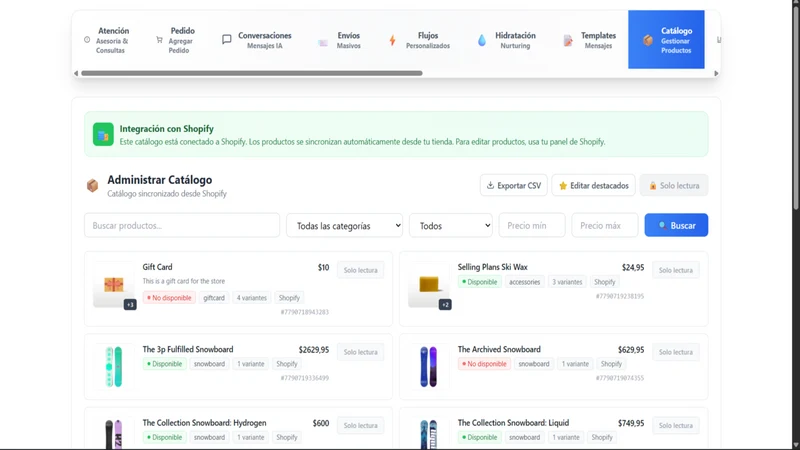Viewport: 800px width, 450px height.
Task: Click the header Solo lectura button
Action: coord(674,185)
